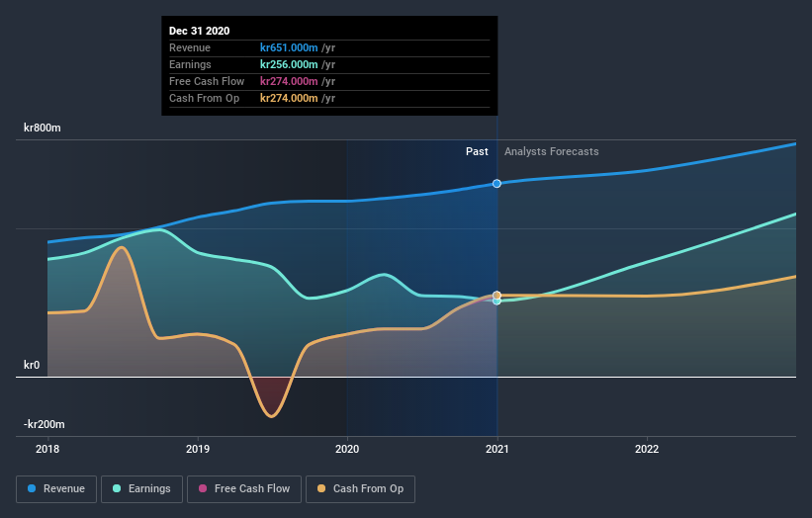The image size is (812, 518).
Task: Click the teal Earnings legend dot
Action: (x=117, y=488)
